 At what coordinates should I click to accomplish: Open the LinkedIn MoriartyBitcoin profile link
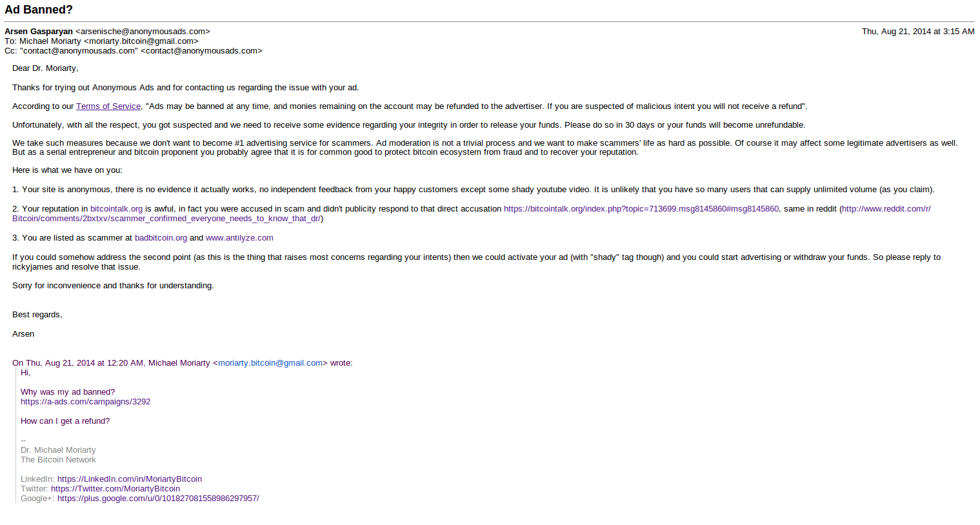pos(130,479)
